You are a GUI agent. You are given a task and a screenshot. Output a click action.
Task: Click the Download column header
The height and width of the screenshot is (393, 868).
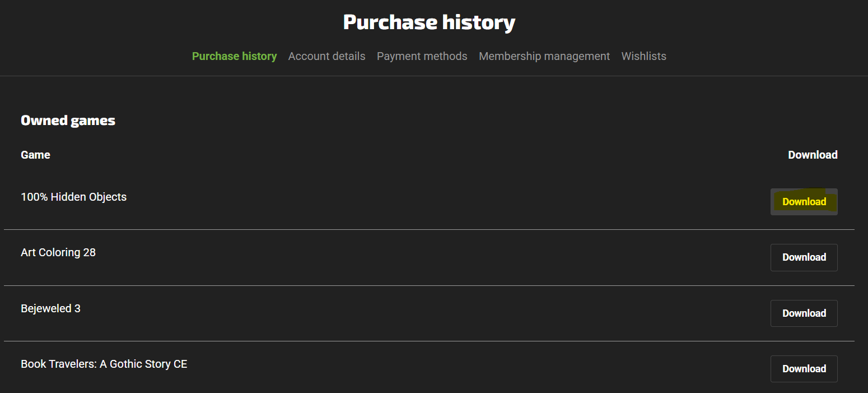(813, 155)
